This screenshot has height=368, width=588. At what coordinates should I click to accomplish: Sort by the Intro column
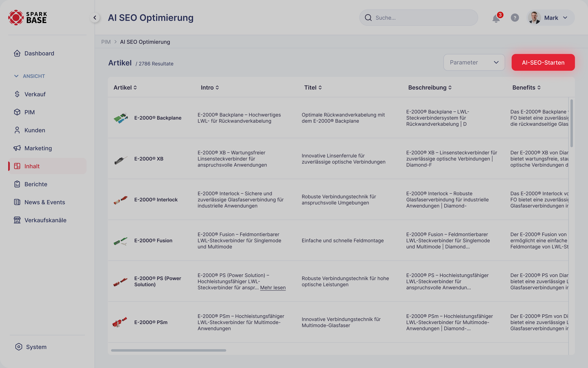(210, 88)
